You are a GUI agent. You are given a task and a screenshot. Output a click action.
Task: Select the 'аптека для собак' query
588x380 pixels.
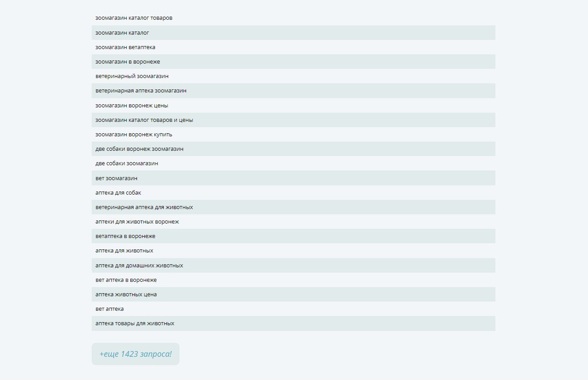click(x=294, y=192)
